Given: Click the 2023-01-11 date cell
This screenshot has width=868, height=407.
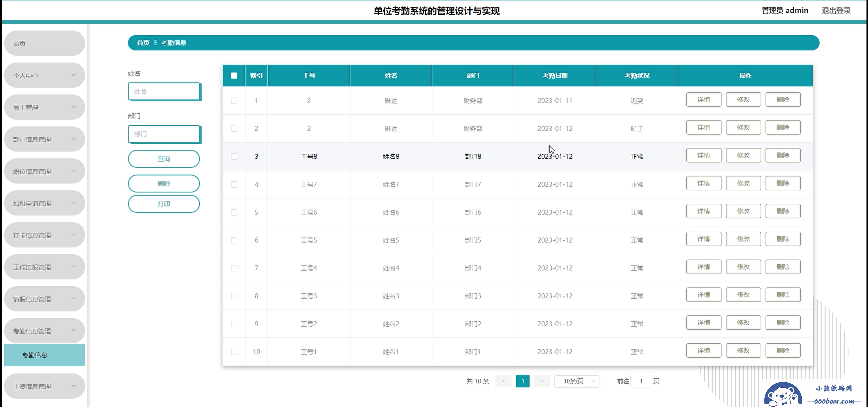Looking at the screenshot, I should [555, 101].
